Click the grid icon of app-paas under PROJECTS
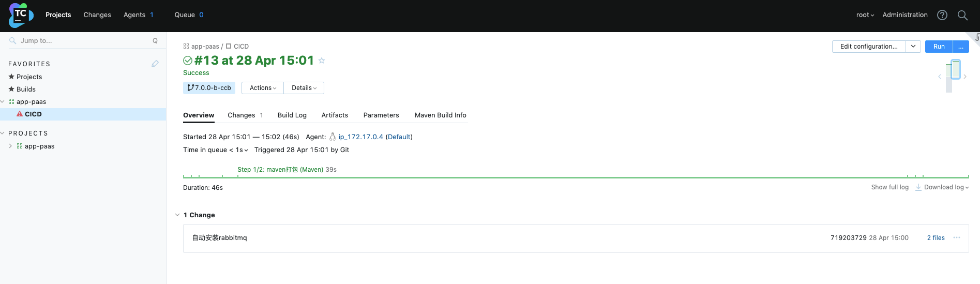The image size is (980, 284). (20, 146)
